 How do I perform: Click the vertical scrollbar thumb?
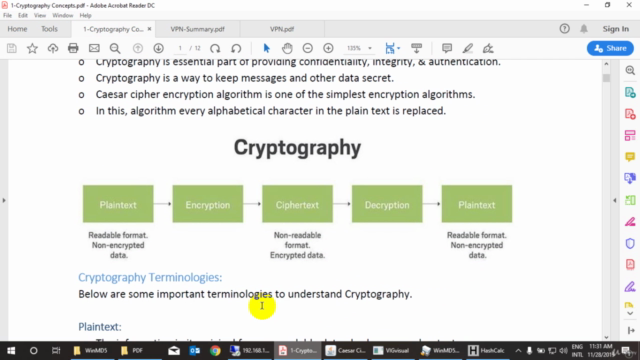coord(606,78)
